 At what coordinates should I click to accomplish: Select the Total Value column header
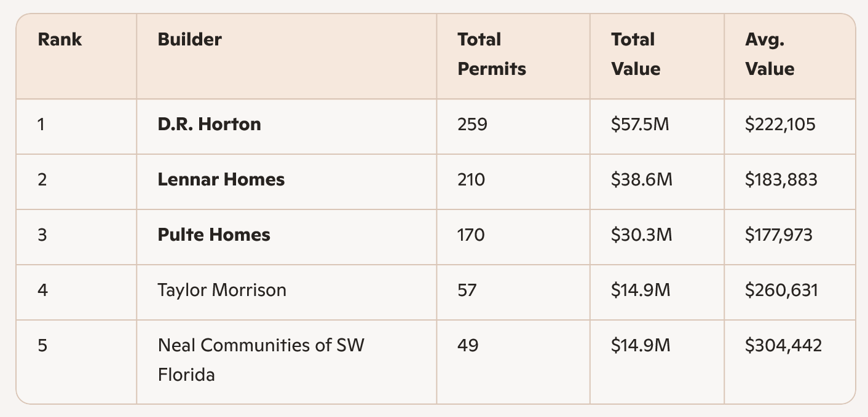pos(635,54)
